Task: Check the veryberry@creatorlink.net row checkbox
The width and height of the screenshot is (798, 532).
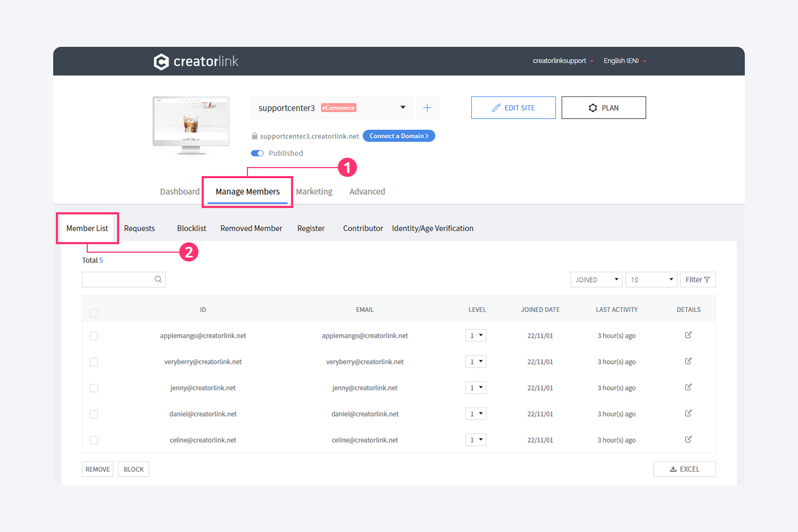Action: click(x=94, y=362)
